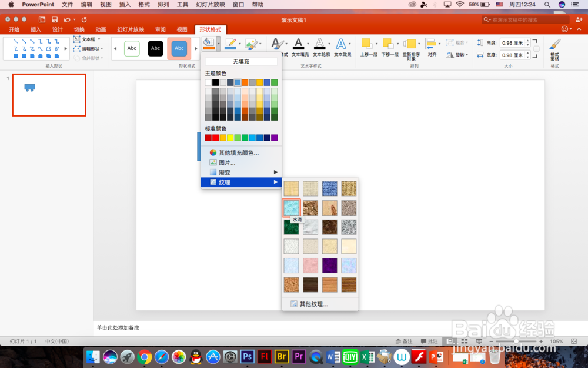
Task: Switch to the 动画 ribbon tab
Action: coord(101,29)
